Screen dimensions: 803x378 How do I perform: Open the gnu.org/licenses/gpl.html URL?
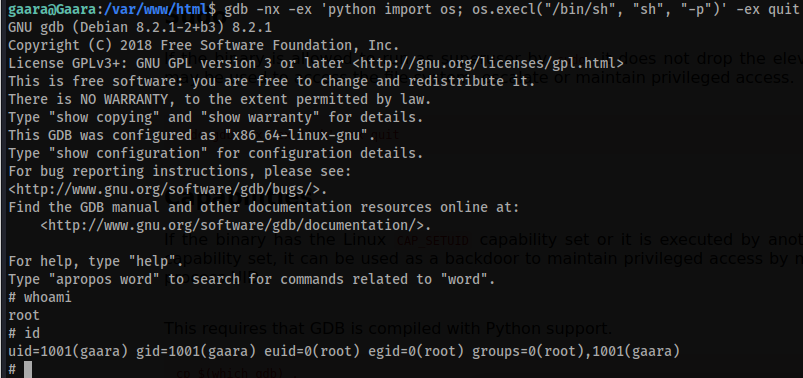488,63
